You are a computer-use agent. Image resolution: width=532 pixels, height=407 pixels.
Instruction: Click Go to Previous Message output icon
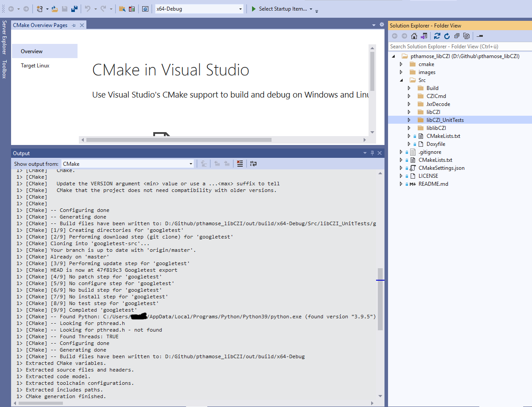[x=217, y=164]
